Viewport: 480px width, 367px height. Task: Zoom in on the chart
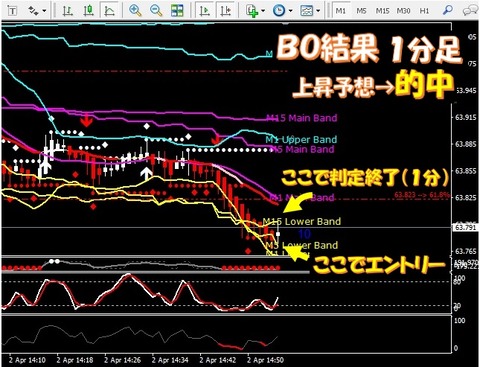point(135,11)
